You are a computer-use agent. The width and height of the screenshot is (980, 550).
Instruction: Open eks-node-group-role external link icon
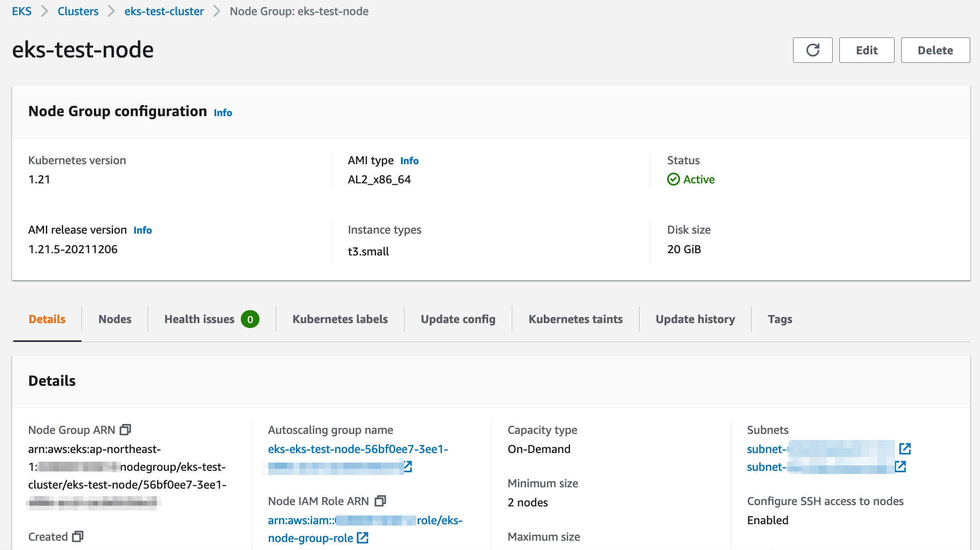tap(363, 538)
